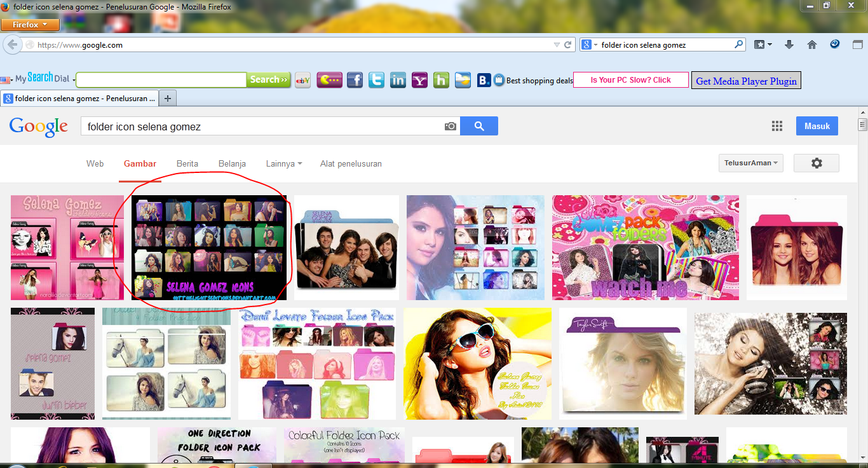Open Alat penelusuran tools

click(351, 163)
